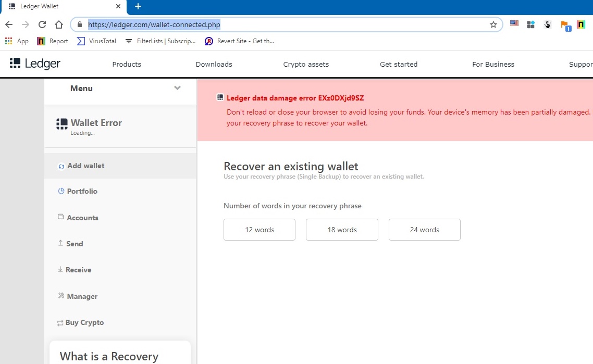Click the Recover an existing wallet heading
Screen dimensions: 593x364
tap(291, 166)
